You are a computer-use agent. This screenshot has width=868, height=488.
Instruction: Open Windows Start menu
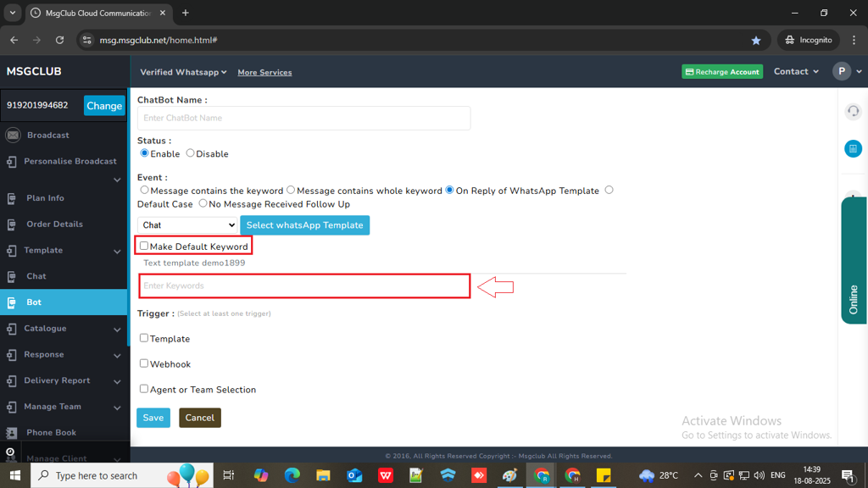tap(15, 475)
